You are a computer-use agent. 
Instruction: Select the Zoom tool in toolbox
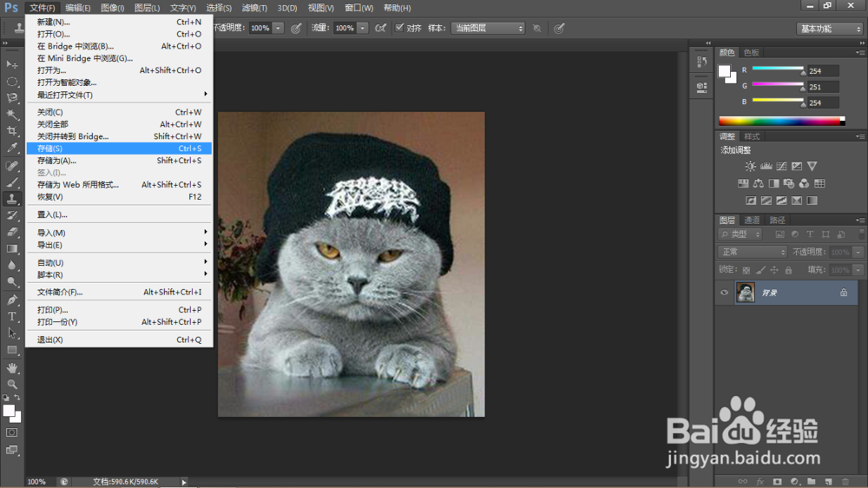point(11,384)
